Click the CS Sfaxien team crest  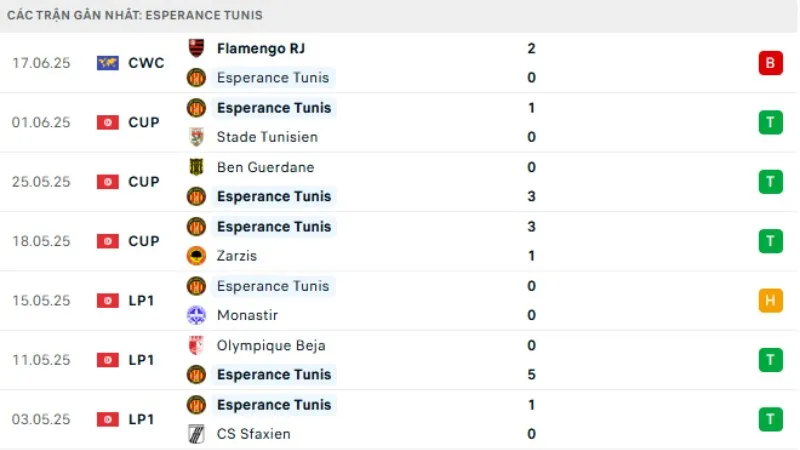click(x=196, y=434)
